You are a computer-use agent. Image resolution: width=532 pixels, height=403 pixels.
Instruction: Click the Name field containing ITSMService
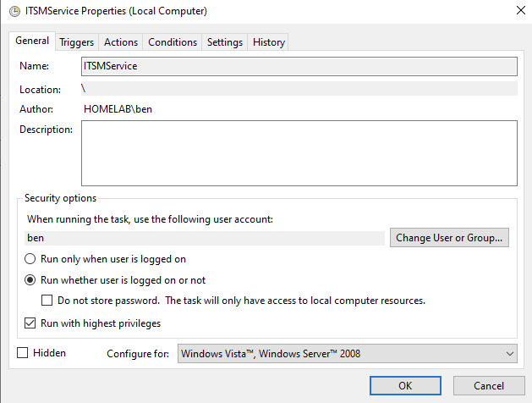click(299, 66)
